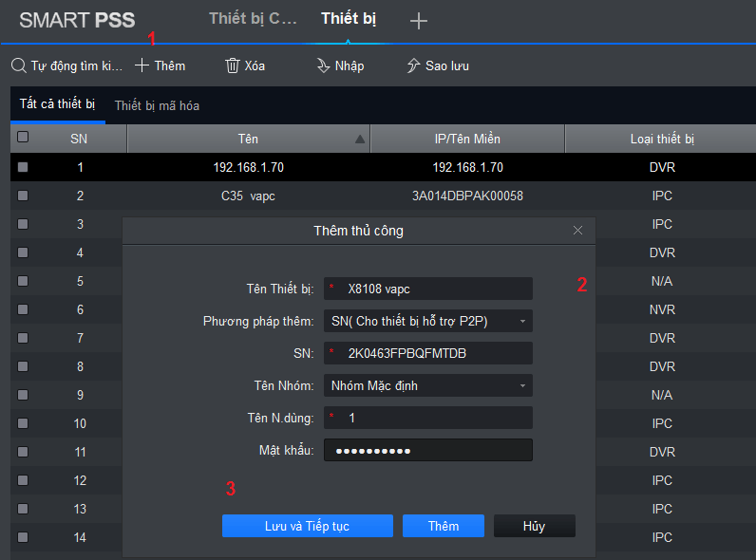
Task: Click Lưu và Tiếp tục button
Action: (x=308, y=526)
